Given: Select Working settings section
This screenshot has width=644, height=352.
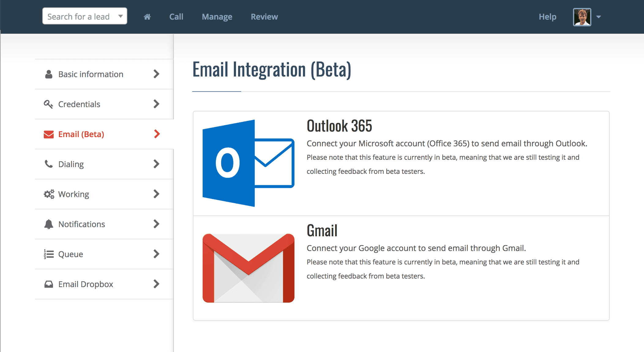Looking at the screenshot, I should click(x=104, y=194).
